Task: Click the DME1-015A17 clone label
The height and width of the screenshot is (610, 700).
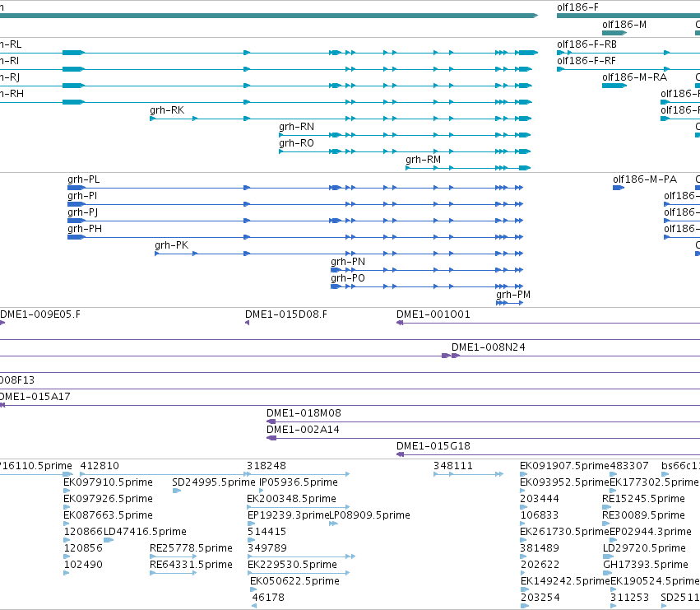Action: pos(35,397)
